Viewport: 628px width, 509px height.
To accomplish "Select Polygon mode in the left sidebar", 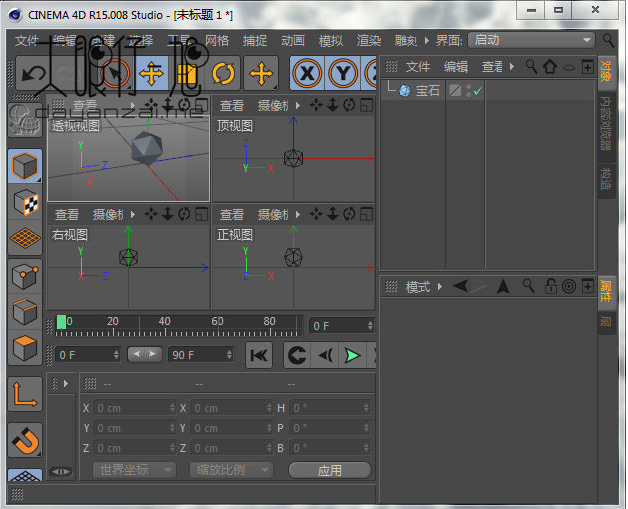I will pos(25,349).
